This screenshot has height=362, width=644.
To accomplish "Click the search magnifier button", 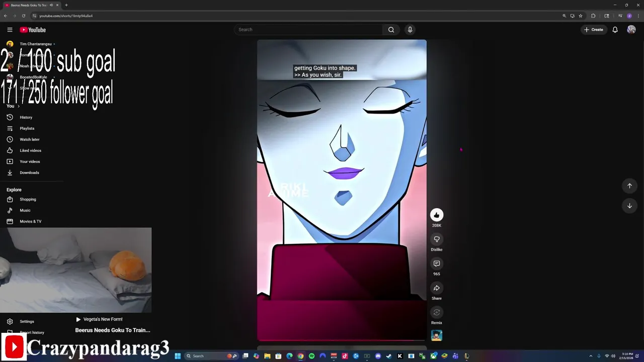I will tap(391, 30).
